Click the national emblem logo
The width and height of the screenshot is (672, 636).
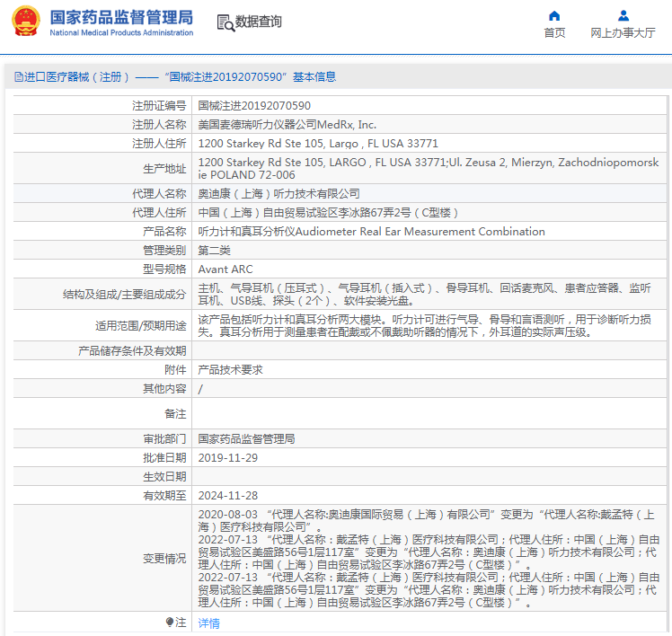pyautogui.click(x=24, y=22)
